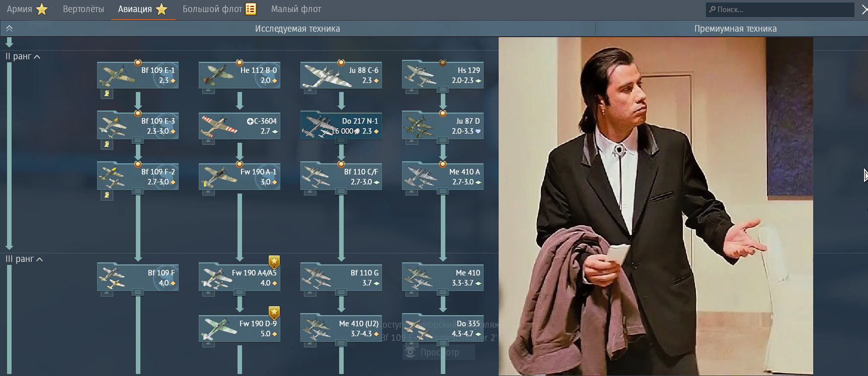Select the Ju 87 D aircraft group

443,126
